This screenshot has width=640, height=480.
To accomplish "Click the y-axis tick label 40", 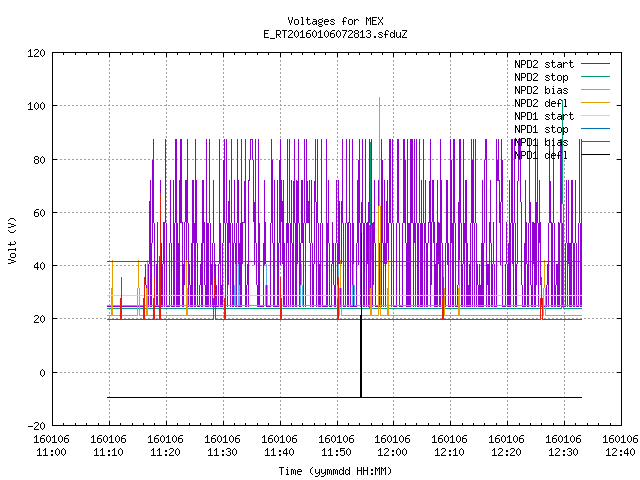I will pyautogui.click(x=39, y=266).
